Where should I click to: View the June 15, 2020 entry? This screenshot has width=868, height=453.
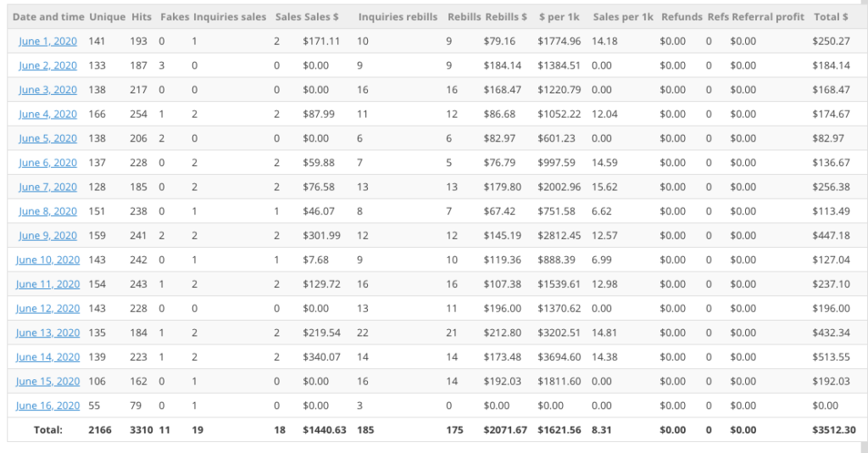(x=47, y=382)
